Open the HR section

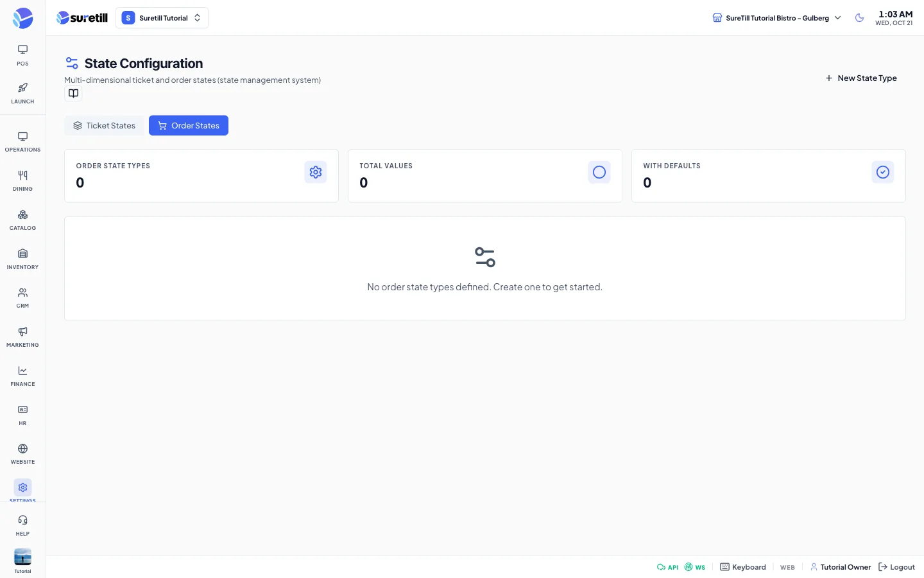(x=22, y=416)
